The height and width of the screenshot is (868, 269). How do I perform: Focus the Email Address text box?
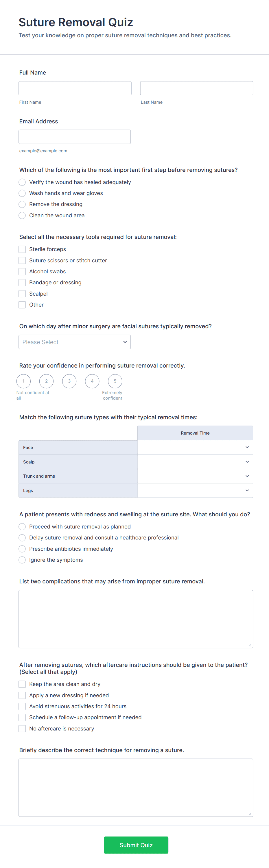(75, 137)
